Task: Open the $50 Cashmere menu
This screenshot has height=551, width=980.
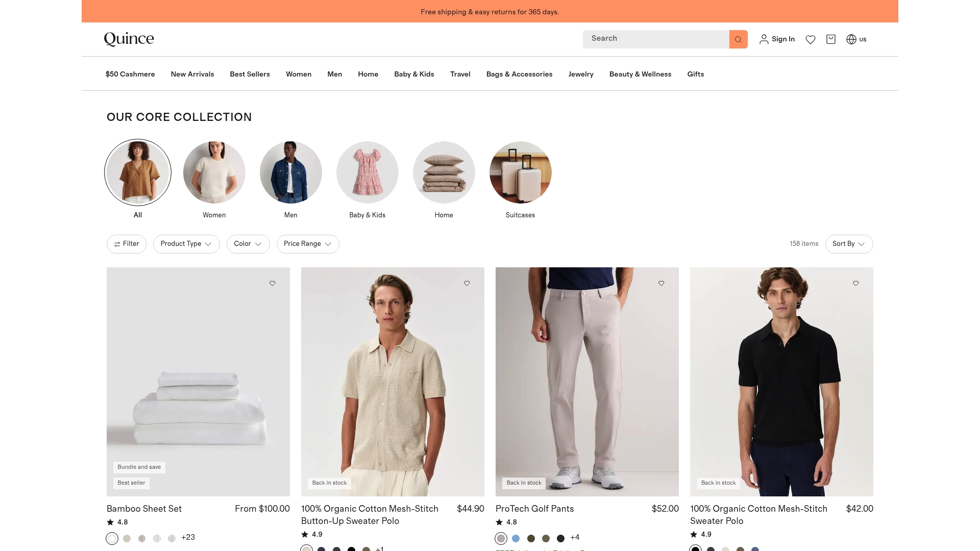Action: click(x=130, y=74)
